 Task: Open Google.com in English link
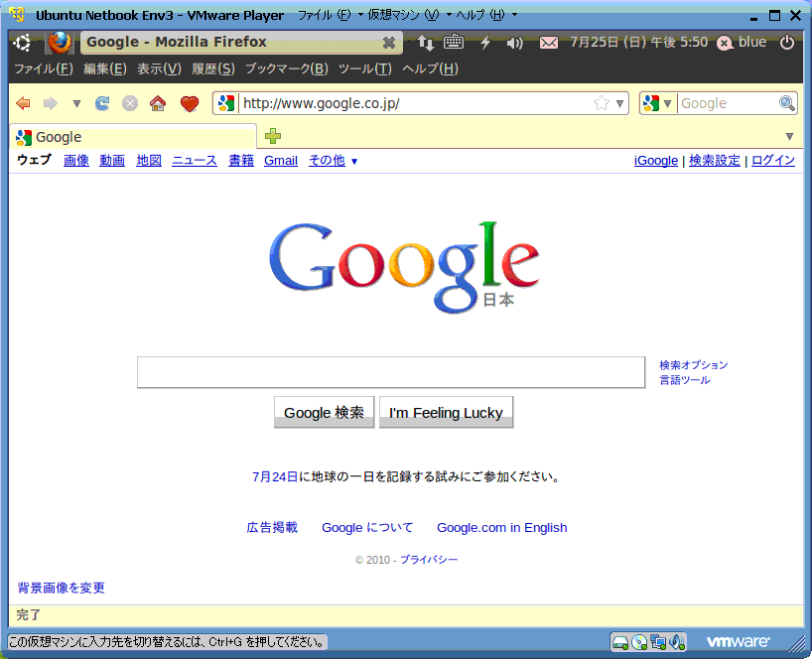click(x=502, y=528)
